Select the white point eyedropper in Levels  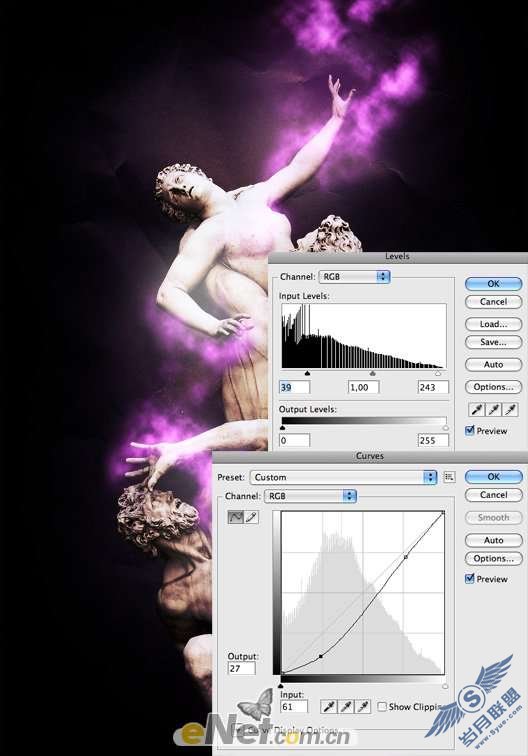(510, 410)
